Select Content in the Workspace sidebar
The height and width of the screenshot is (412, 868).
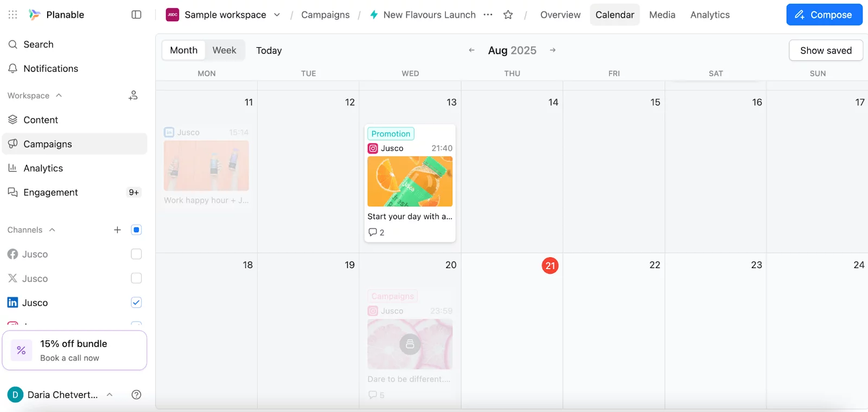(x=40, y=119)
